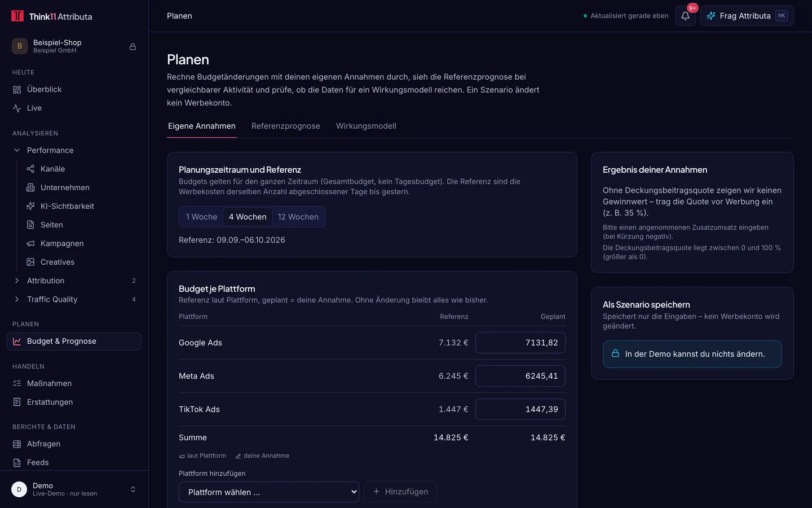The width and height of the screenshot is (812, 508).
Task: Click the Überblick dashboard icon
Action: pyautogui.click(x=17, y=89)
